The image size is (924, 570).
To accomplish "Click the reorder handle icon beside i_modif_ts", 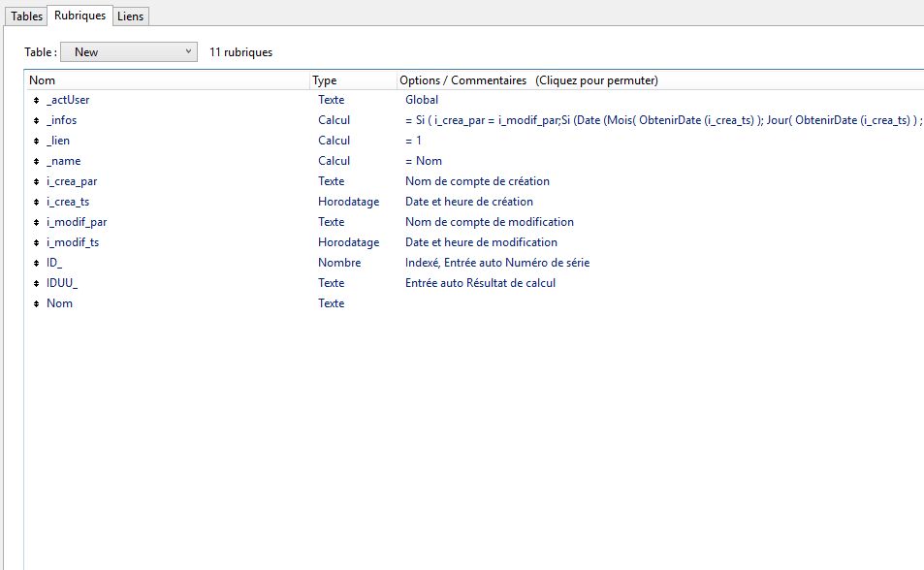I will pyautogui.click(x=36, y=242).
